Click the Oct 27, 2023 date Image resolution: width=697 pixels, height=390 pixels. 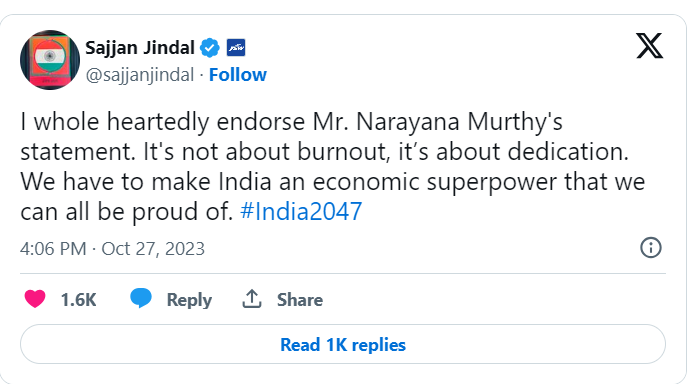tap(153, 249)
